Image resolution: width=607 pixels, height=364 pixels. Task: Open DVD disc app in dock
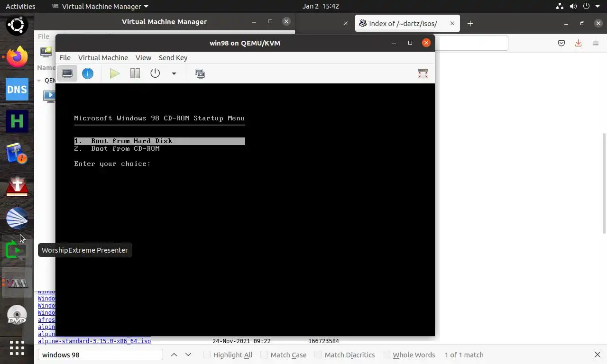click(17, 315)
